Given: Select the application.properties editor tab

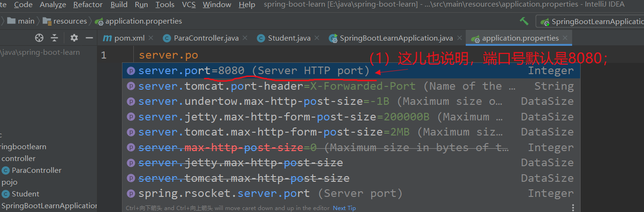Looking at the screenshot, I should tap(520, 38).
